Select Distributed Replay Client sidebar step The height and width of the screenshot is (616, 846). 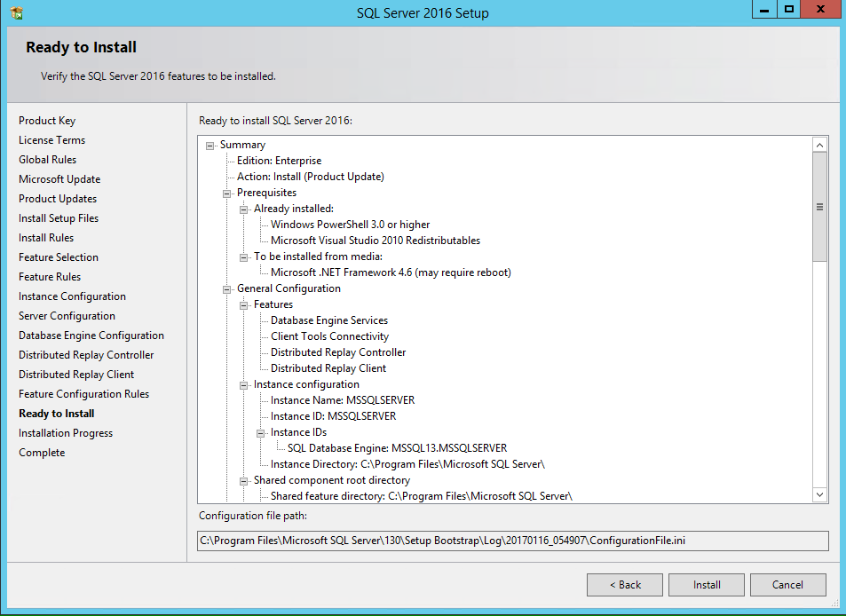point(76,375)
